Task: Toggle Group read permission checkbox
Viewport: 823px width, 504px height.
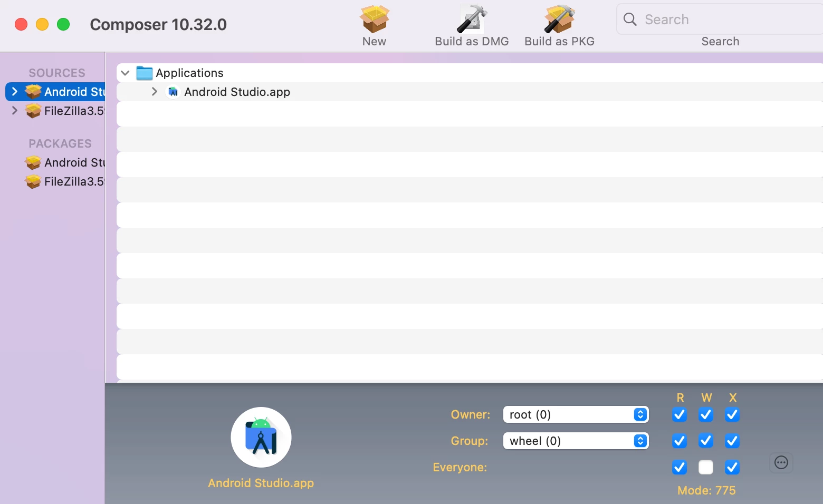Action: pyautogui.click(x=680, y=441)
